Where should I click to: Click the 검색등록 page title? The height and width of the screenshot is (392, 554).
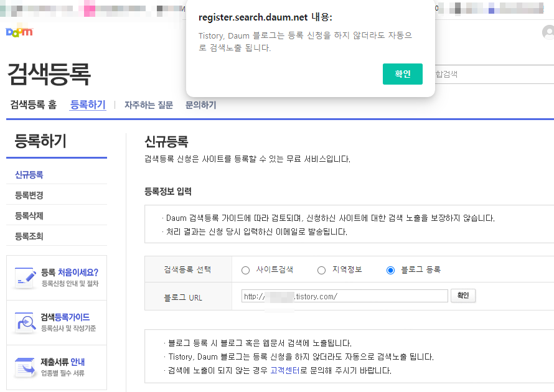(x=49, y=74)
